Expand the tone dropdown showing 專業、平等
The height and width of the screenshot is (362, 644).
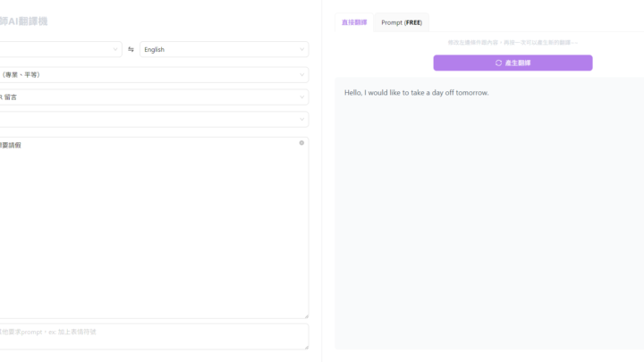point(152,75)
